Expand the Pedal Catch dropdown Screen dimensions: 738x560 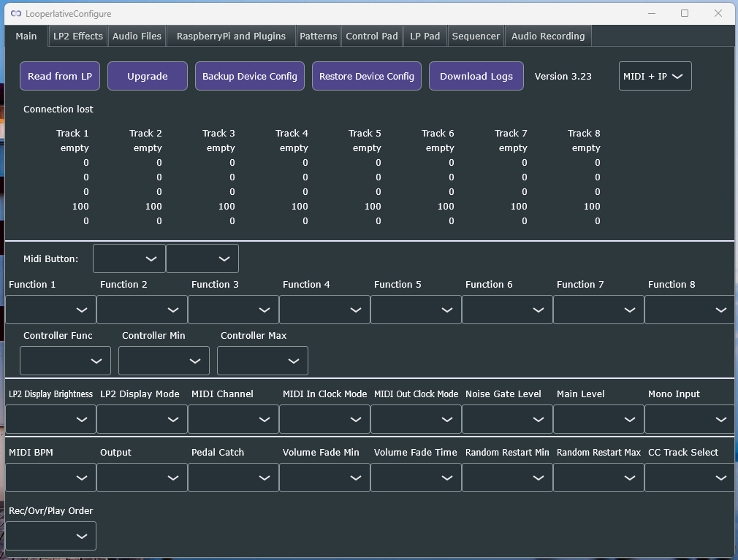tap(233, 477)
